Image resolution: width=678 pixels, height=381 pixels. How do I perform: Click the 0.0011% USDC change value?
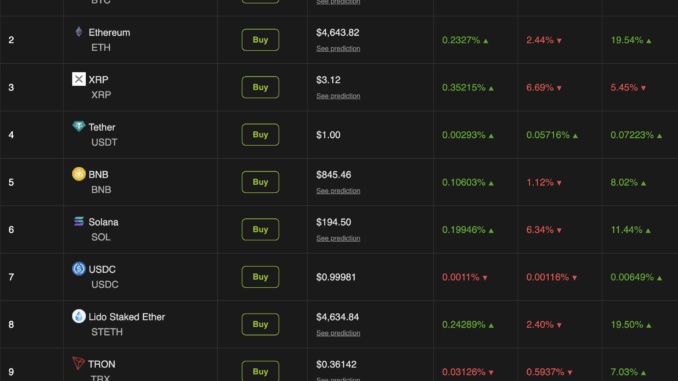(x=461, y=277)
